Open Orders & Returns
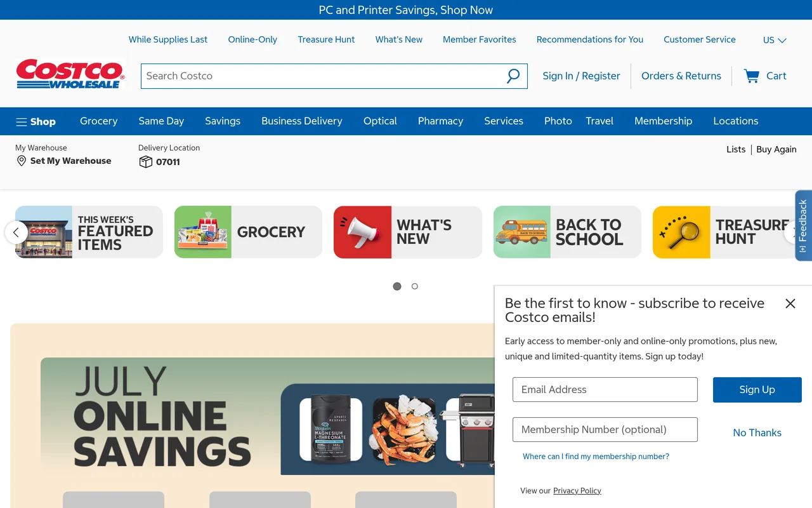812x508 pixels. click(681, 76)
